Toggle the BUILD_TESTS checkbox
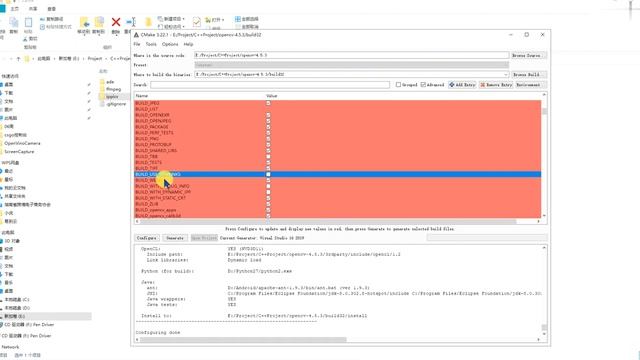This screenshot has height=360, width=640. click(x=268, y=162)
